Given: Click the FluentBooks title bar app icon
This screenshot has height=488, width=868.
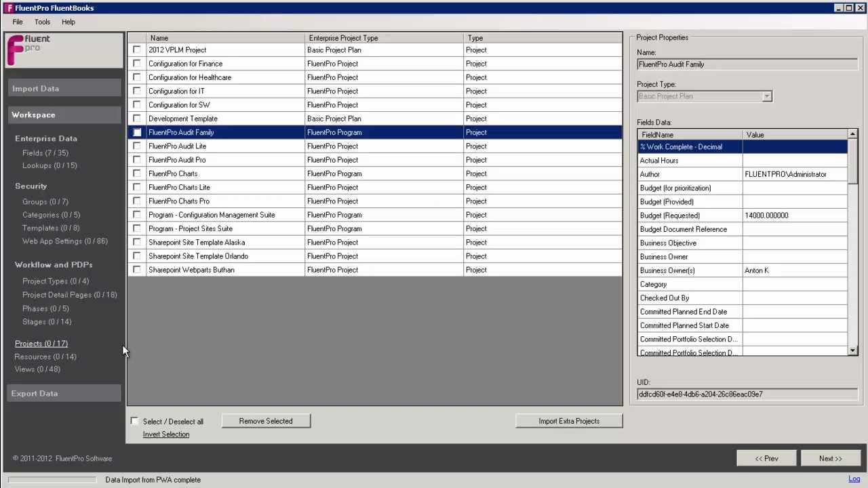Looking at the screenshot, I should [9, 8].
